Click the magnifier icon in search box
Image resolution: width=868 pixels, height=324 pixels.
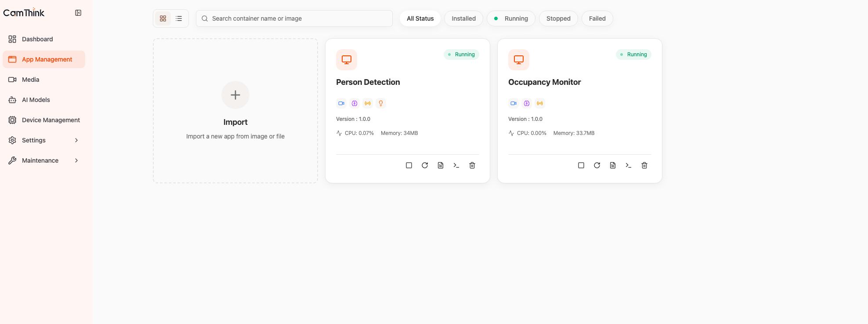tap(205, 18)
